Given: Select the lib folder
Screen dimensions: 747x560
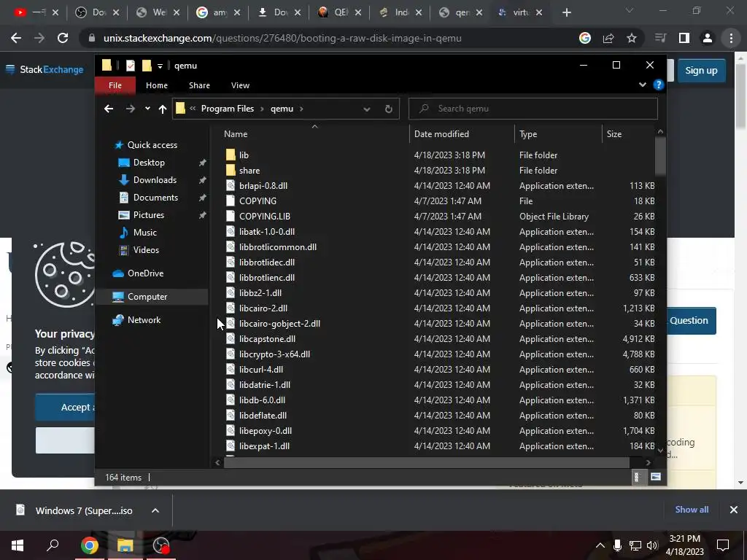Looking at the screenshot, I should pos(244,155).
